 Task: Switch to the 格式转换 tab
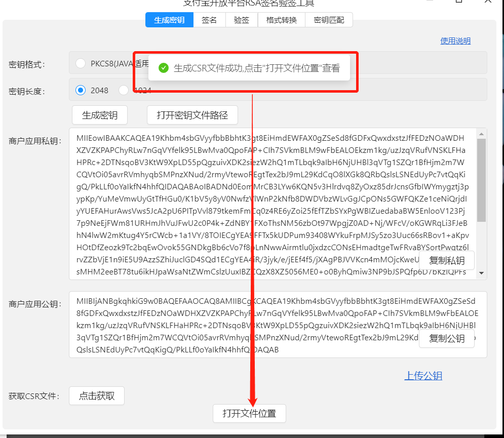(282, 20)
